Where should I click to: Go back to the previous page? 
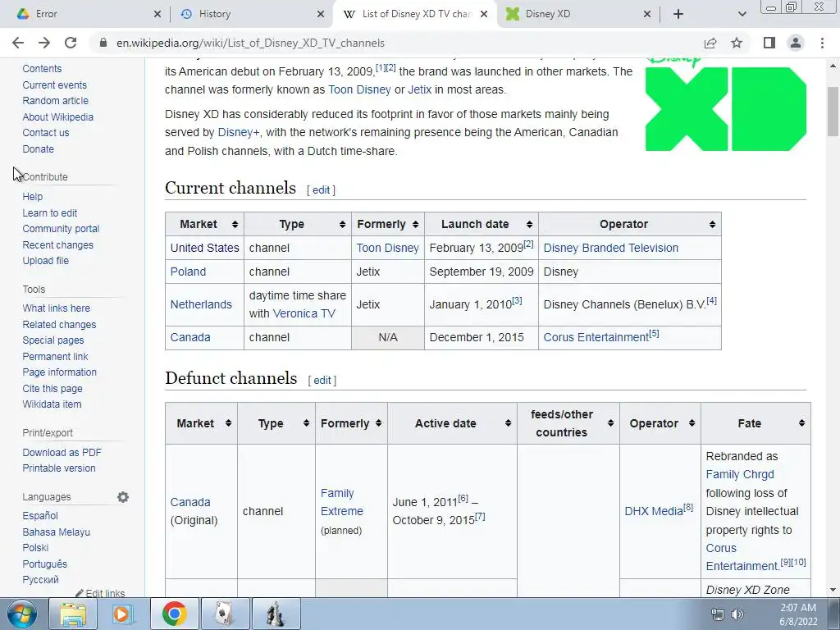pos(18,43)
